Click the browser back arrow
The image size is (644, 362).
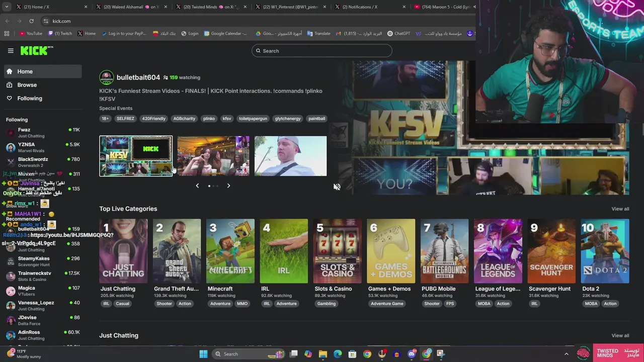(7, 21)
